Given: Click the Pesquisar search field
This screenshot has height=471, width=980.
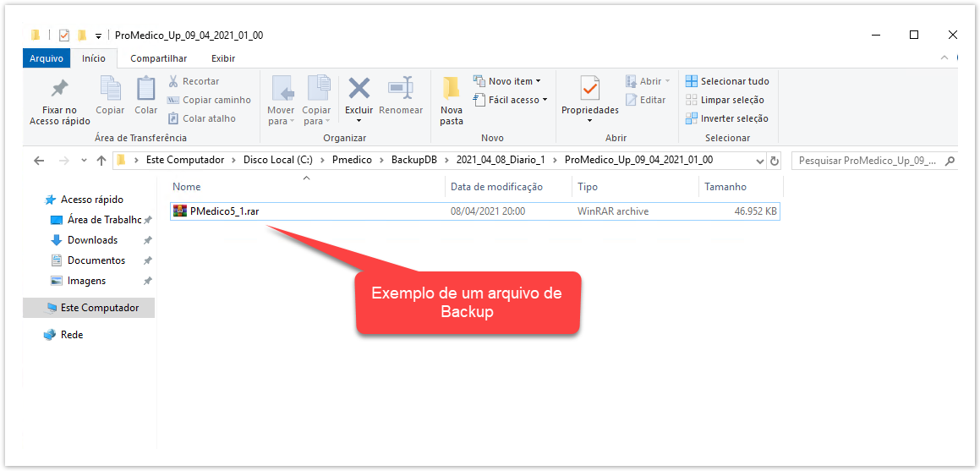Looking at the screenshot, I should (867, 160).
